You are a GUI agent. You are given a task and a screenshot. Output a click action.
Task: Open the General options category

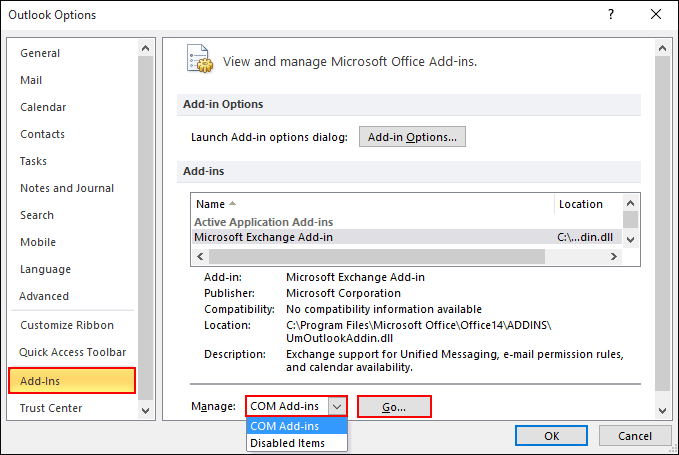point(40,53)
